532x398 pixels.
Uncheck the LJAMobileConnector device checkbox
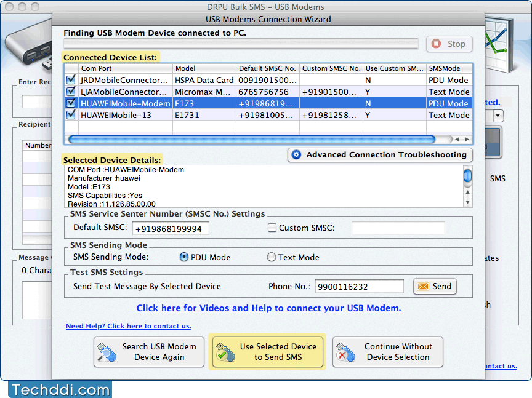(71, 92)
